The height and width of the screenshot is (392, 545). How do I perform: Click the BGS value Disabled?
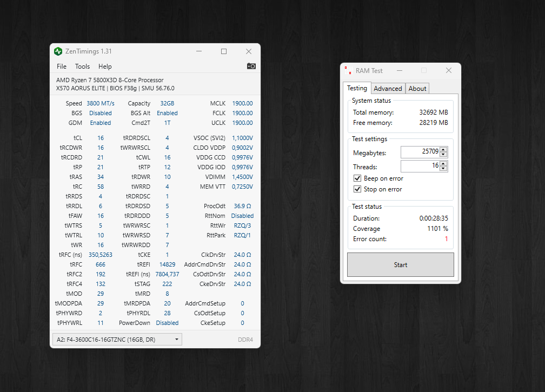click(x=101, y=113)
